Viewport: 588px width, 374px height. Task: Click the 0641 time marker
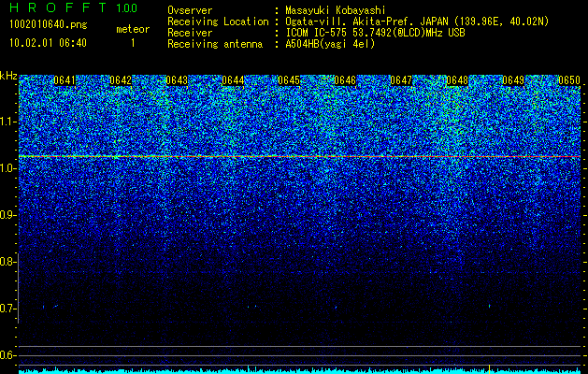pyautogui.click(x=65, y=80)
